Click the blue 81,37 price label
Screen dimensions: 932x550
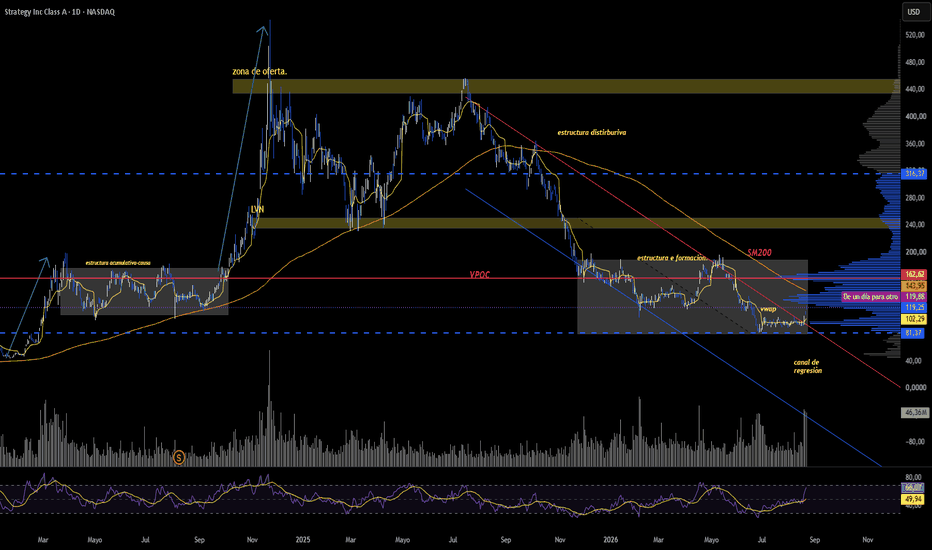pos(914,333)
